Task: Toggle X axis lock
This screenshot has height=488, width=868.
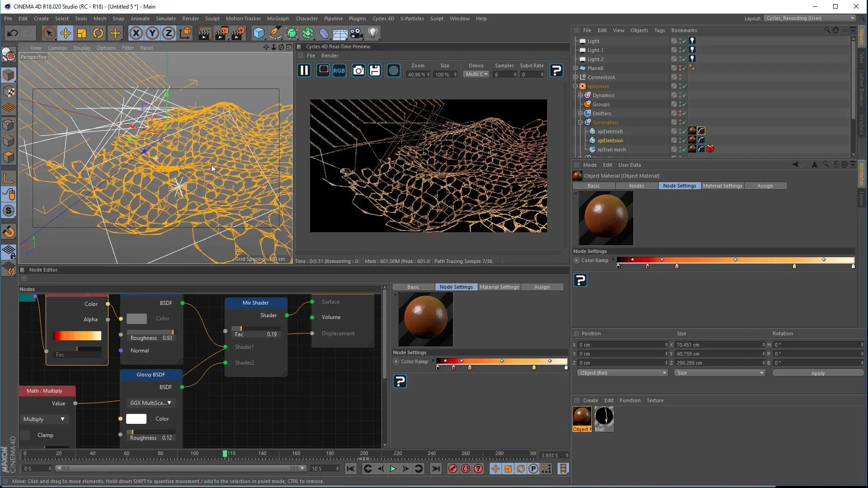Action: (x=136, y=33)
